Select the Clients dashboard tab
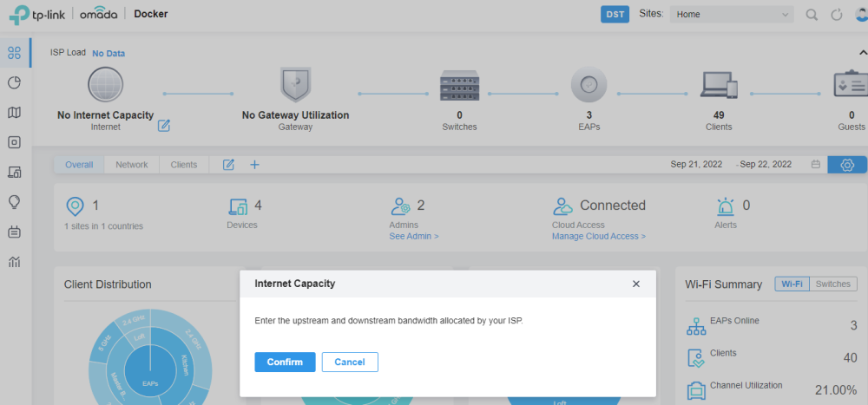 tap(184, 164)
